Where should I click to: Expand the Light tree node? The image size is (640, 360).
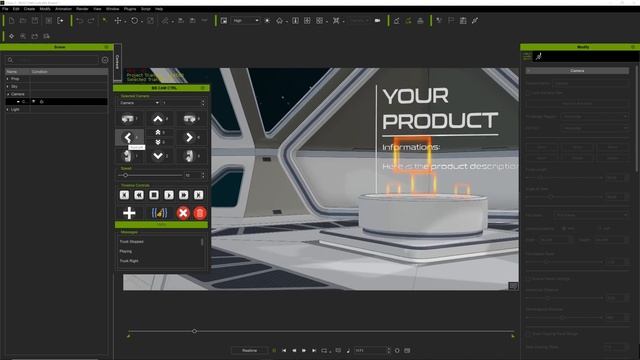(7, 109)
